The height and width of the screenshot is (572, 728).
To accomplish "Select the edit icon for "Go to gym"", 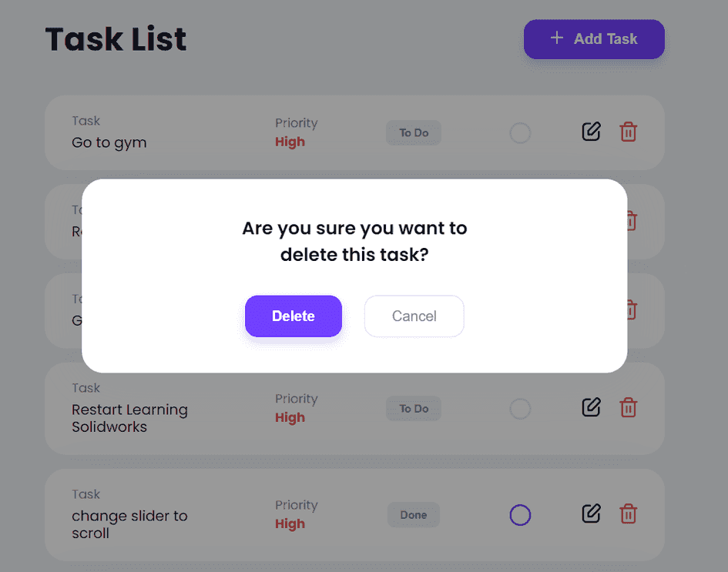I will [x=591, y=132].
